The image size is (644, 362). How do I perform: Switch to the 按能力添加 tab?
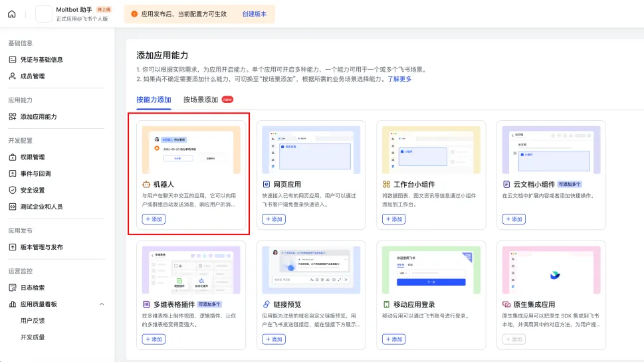pyautogui.click(x=154, y=100)
